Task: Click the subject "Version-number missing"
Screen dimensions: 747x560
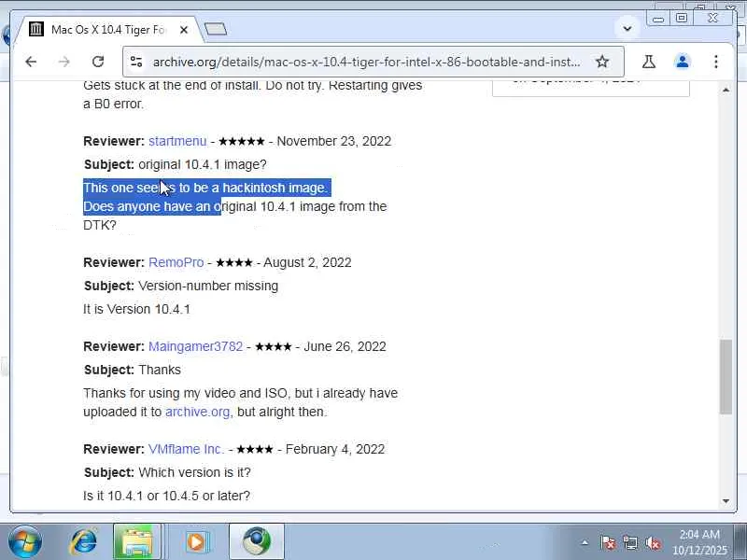Action: pos(208,287)
